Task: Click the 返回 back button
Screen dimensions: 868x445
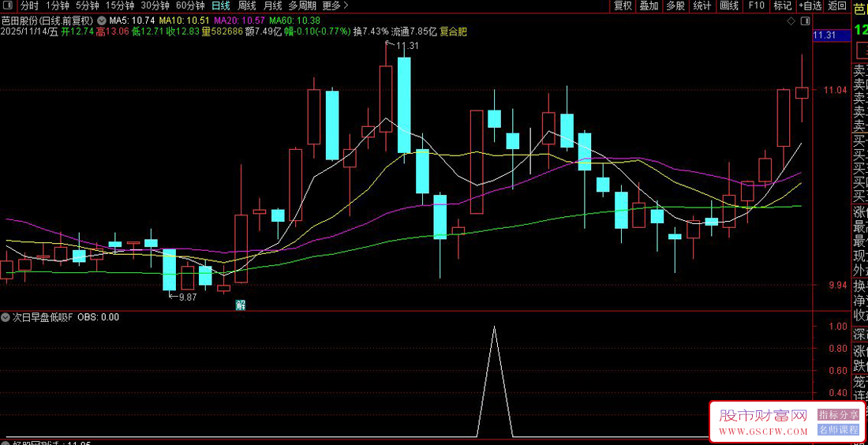Action: click(x=836, y=6)
